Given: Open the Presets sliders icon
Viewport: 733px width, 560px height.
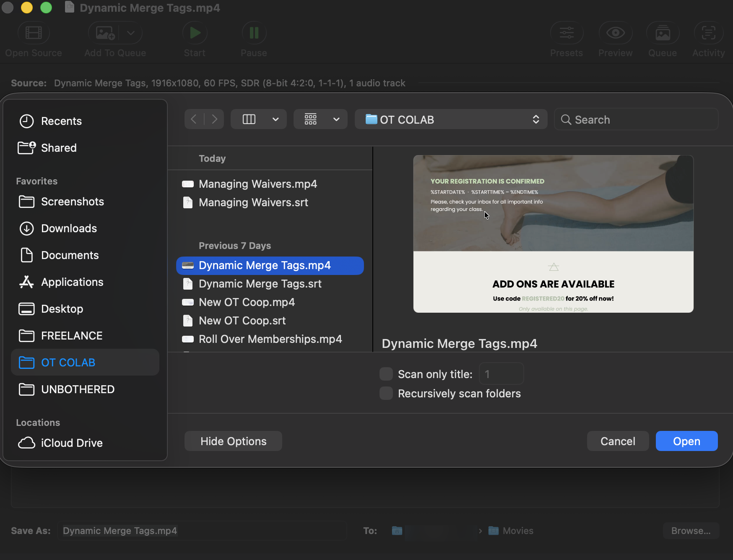Looking at the screenshot, I should click(567, 33).
